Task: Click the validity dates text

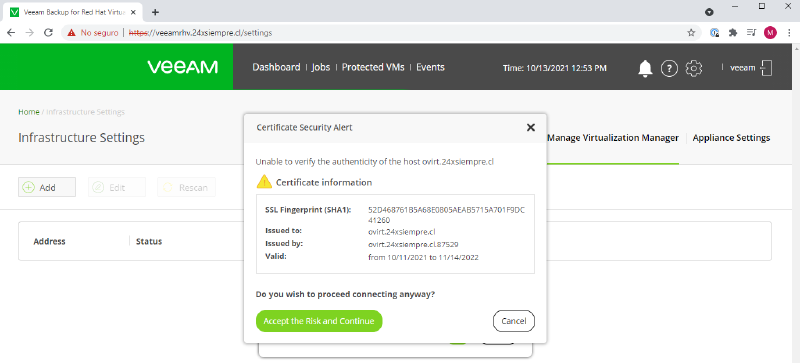Action: (423, 257)
